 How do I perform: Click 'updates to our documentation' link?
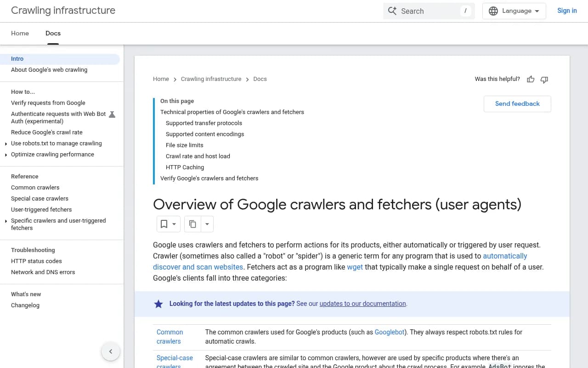[362, 304]
